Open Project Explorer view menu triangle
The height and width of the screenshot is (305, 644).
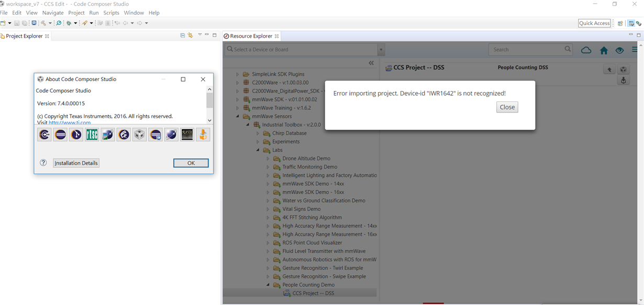click(199, 35)
